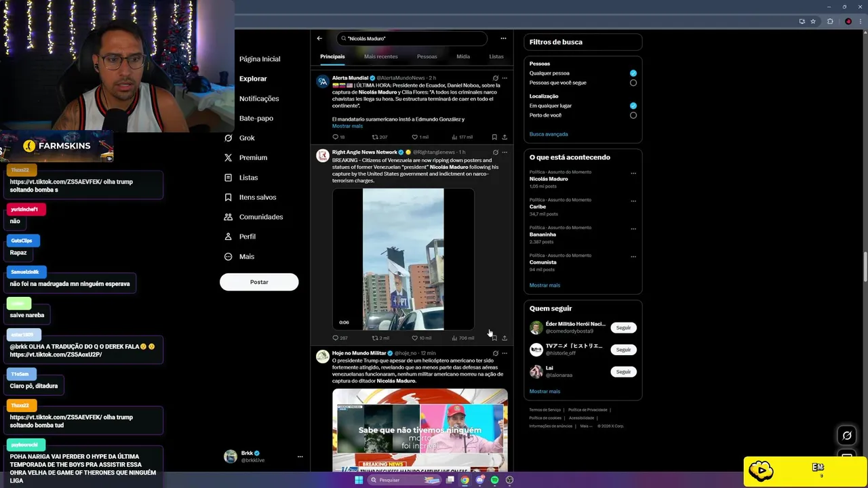The width and height of the screenshot is (868, 488).
Task: Open Página Inicial in the sidebar
Action: (x=260, y=59)
